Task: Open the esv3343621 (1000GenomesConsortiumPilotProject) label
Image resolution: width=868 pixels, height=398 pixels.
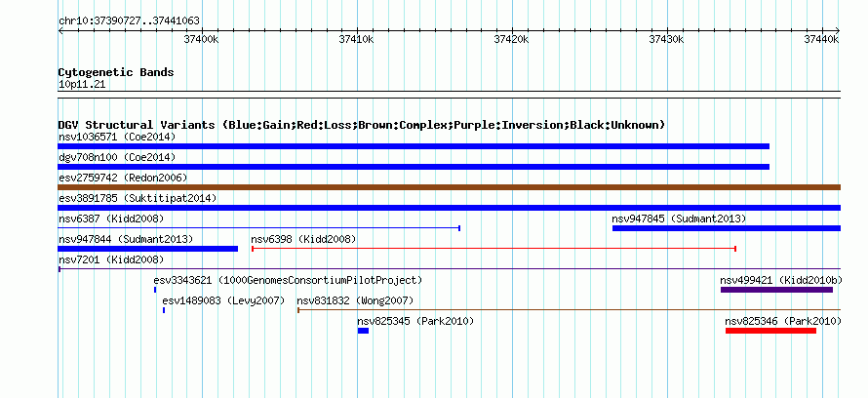Action: click(x=288, y=280)
